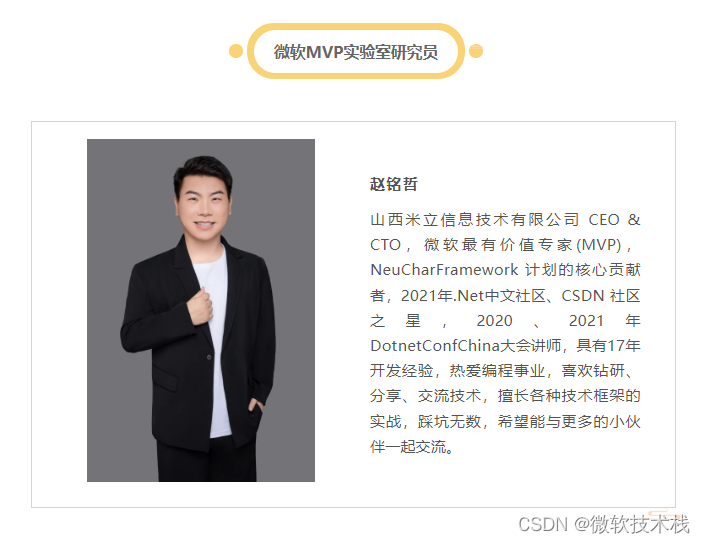Click the CEO text on first bio line
The width and height of the screenshot is (705, 543).
[x=604, y=220]
